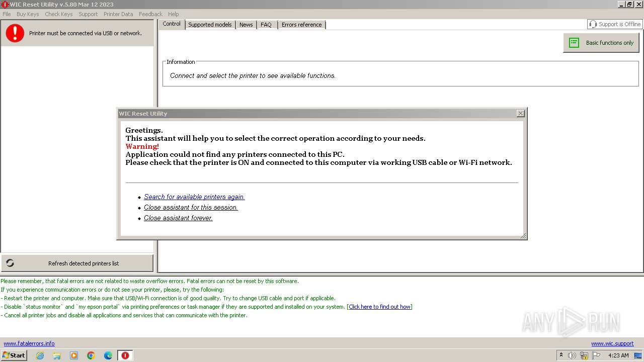This screenshot has height=362, width=644.
Task: Click the Support is Offline button
Action: coord(615,24)
